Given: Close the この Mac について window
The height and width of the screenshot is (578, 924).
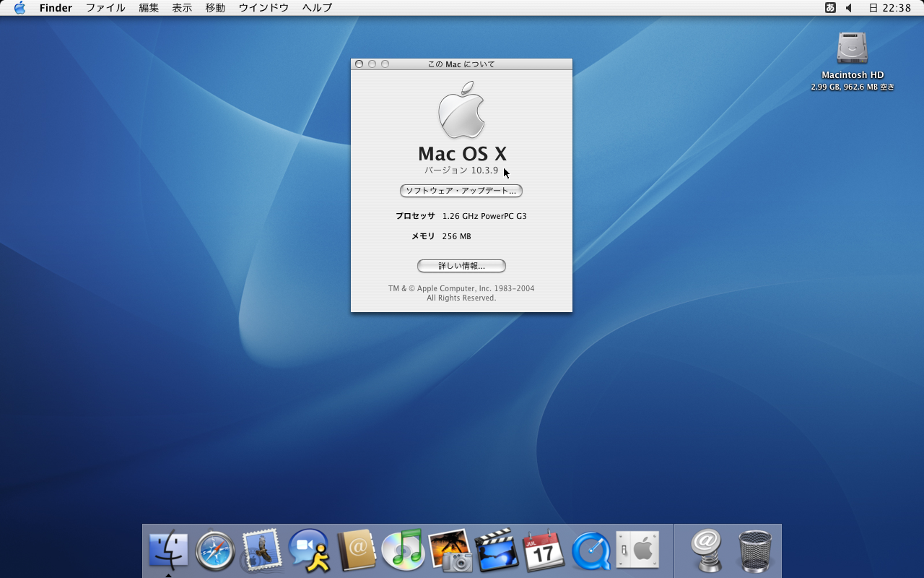Looking at the screenshot, I should [359, 64].
